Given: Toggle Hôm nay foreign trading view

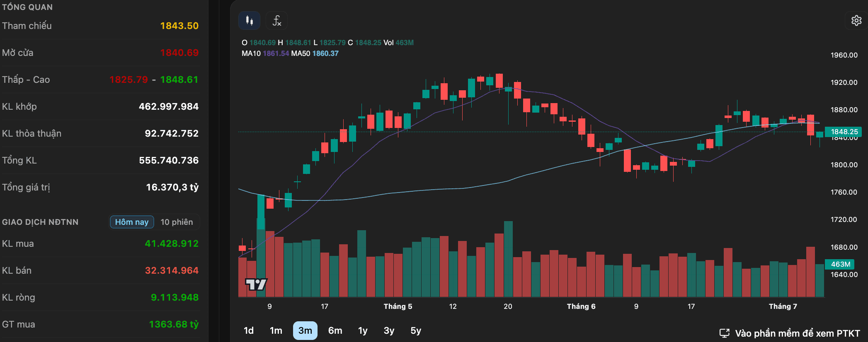Looking at the screenshot, I should click(132, 222).
